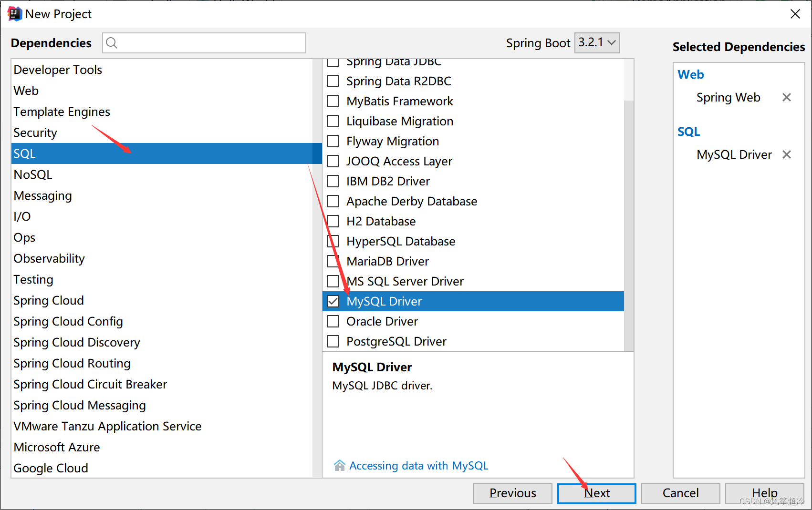Go back with the Previous button

pyautogui.click(x=512, y=493)
